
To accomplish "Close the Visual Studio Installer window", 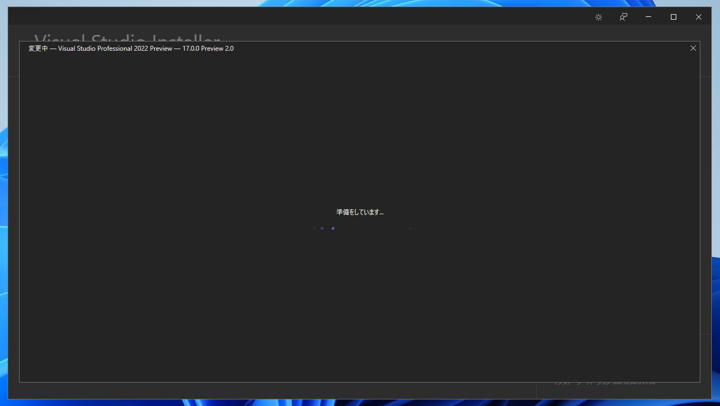I will pyautogui.click(x=698, y=17).
